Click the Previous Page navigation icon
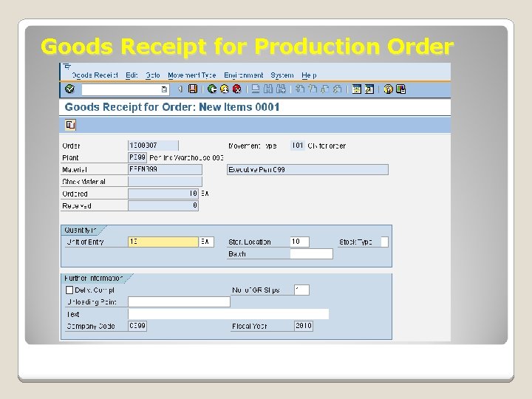Viewport: 532px width, 399px height. [x=312, y=89]
